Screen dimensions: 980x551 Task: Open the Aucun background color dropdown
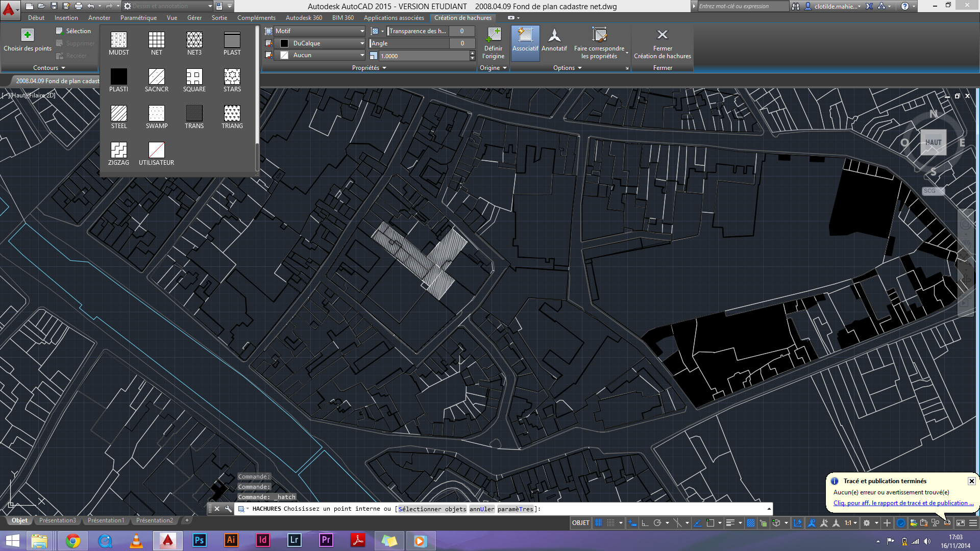(x=320, y=55)
